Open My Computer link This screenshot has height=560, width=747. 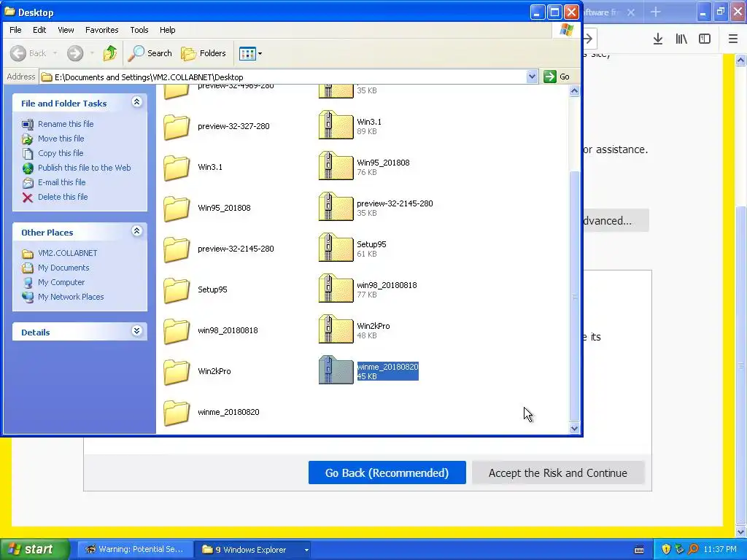click(x=61, y=282)
